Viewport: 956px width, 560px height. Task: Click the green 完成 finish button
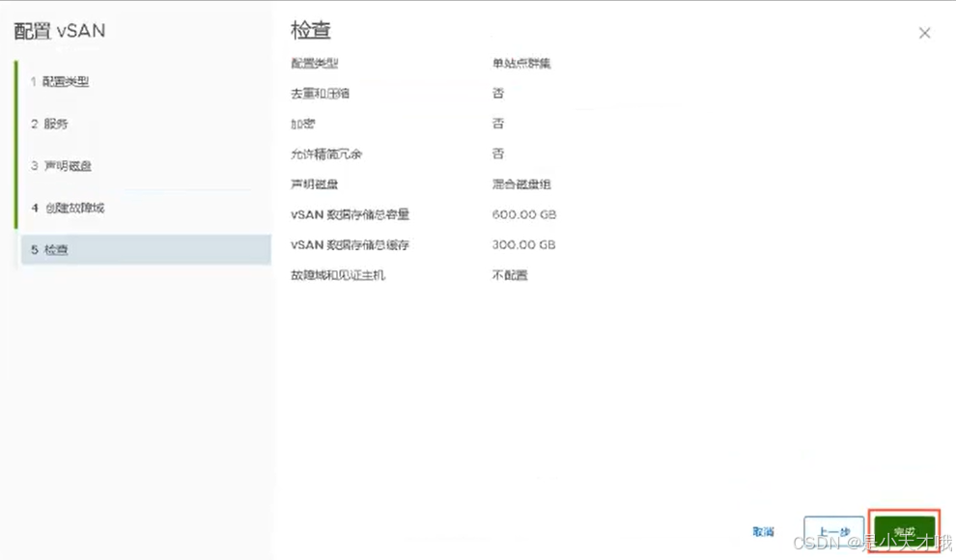[x=904, y=532]
